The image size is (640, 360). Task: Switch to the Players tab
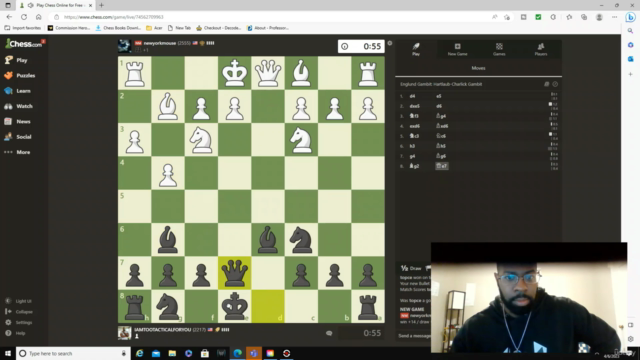point(541,49)
